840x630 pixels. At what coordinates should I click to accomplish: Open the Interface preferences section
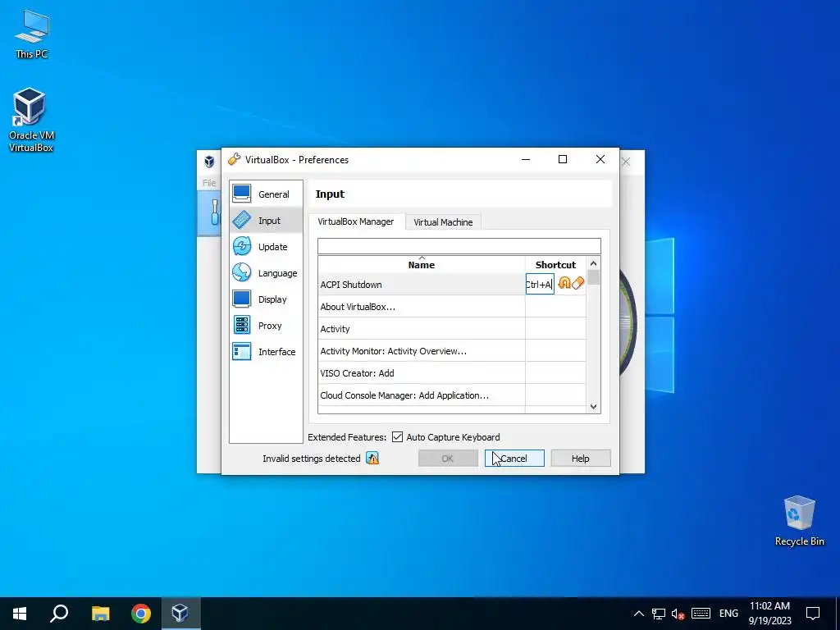(x=267, y=351)
